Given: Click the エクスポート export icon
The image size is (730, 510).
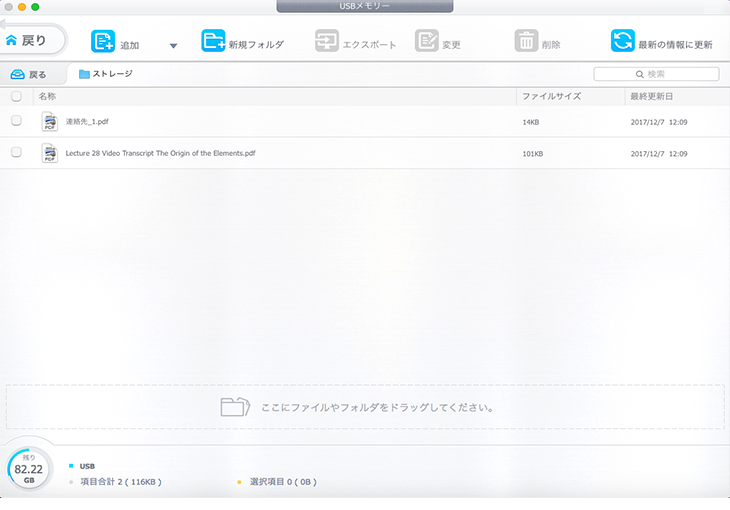Looking at the screenshot, I should point(326,41).
